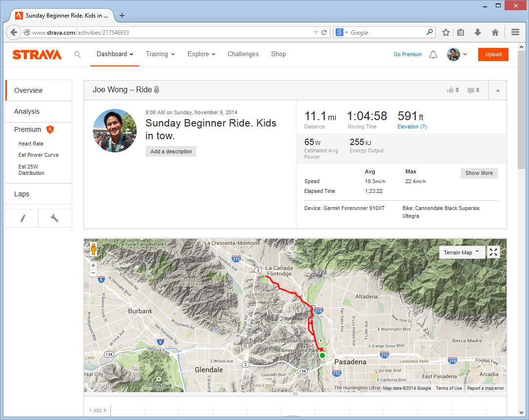This screenshot has width=529, height=420.
Task: Click Add a description button
Action: 171,151
